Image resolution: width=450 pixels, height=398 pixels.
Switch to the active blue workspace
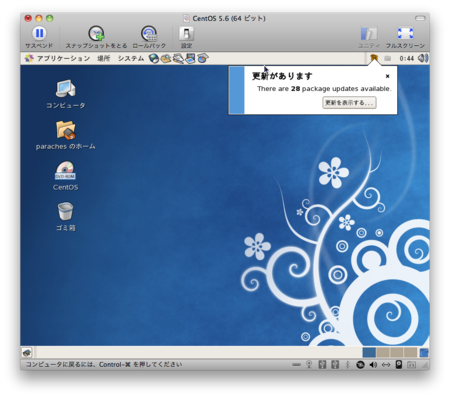click(x=369, y=352)
